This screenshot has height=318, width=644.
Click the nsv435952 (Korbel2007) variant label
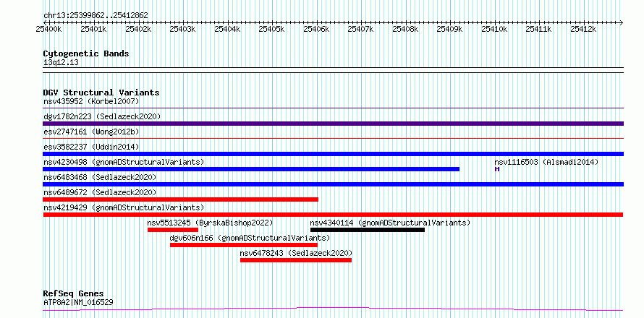click(91, 101)
